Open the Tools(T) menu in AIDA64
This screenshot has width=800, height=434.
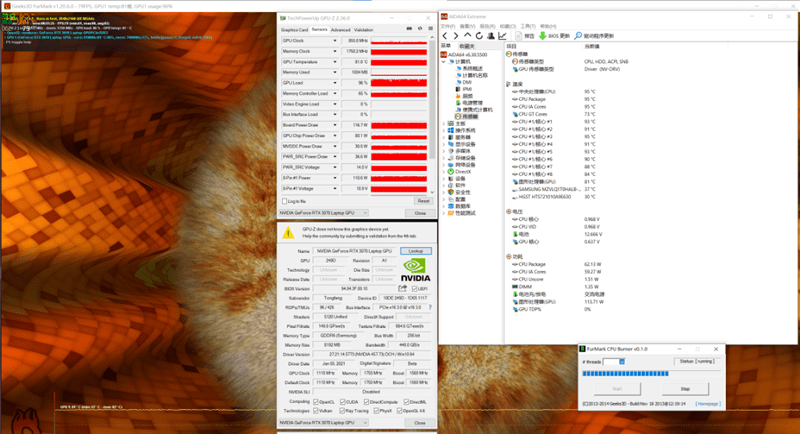(x=528, y=26)
